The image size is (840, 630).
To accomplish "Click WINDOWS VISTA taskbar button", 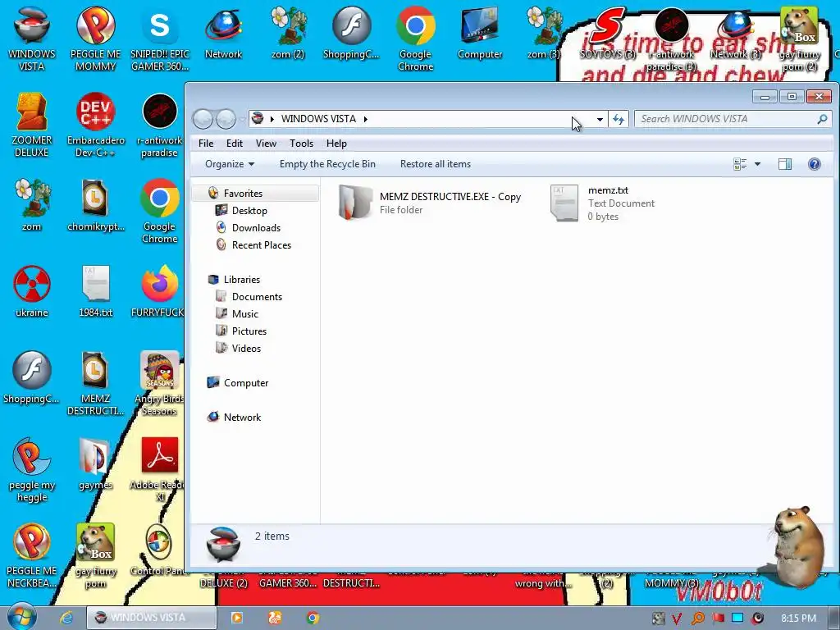I will pos(152,618).
